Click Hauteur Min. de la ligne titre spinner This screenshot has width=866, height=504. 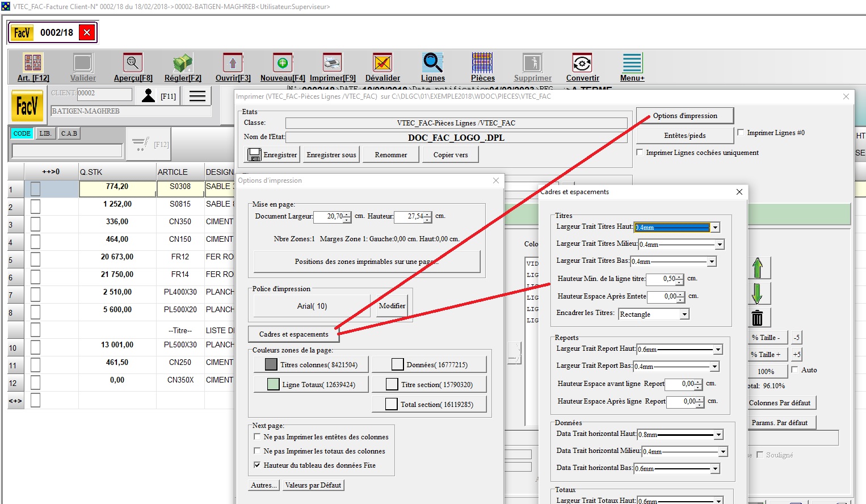click(x=680, y=279)
